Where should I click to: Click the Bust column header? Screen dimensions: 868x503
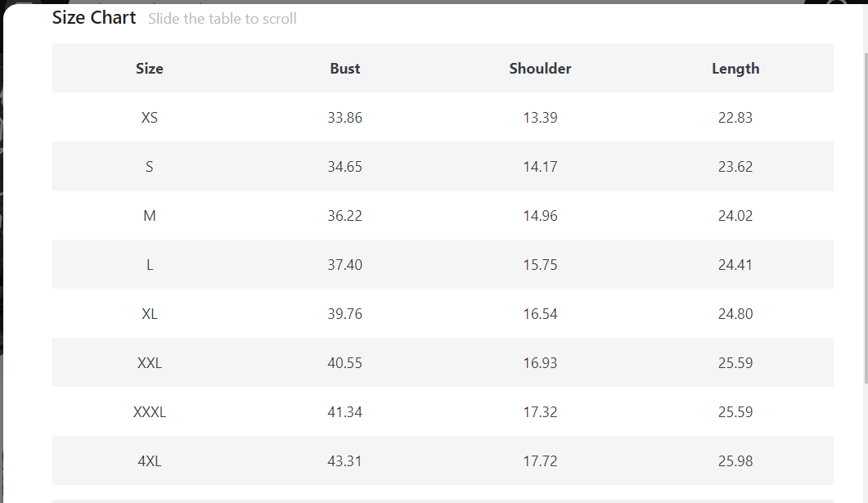pos(345,69)
